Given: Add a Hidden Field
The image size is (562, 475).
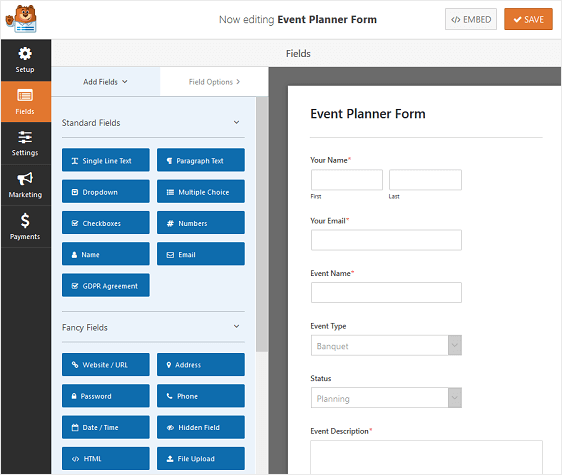Looking at the screenshot, I should click(201, 427).
